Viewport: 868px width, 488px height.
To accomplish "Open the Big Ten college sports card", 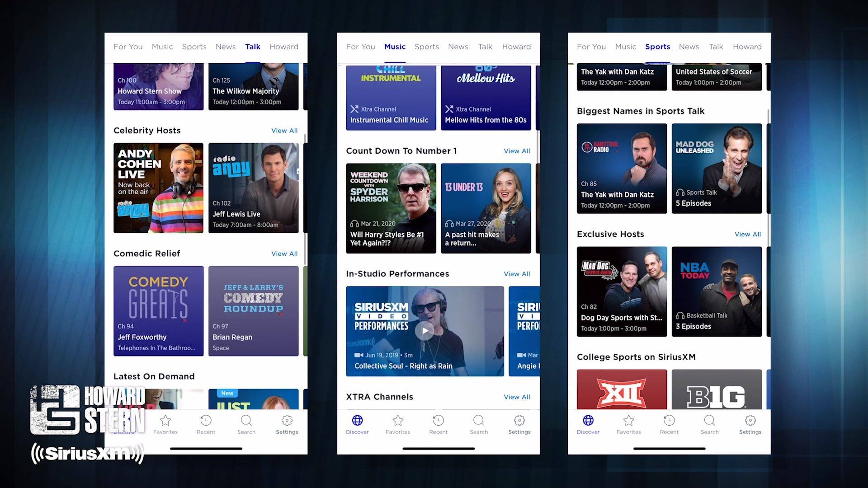I will tap(717, 389).
